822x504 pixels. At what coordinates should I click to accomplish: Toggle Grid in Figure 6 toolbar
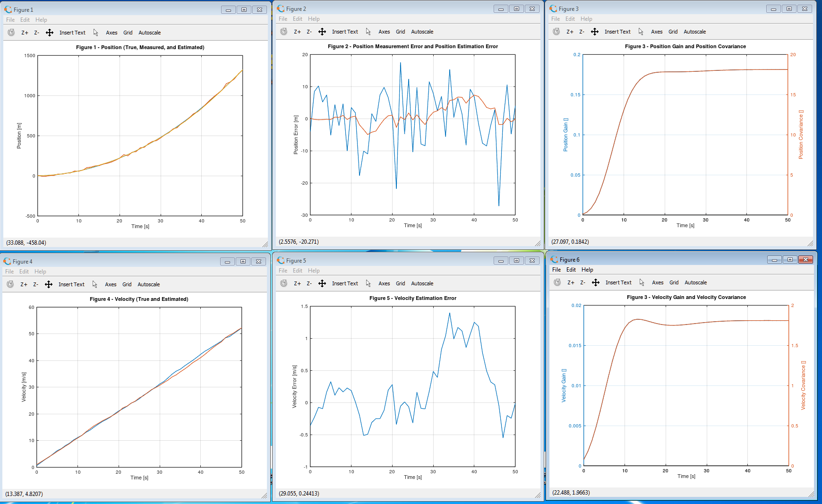(674, 282)
